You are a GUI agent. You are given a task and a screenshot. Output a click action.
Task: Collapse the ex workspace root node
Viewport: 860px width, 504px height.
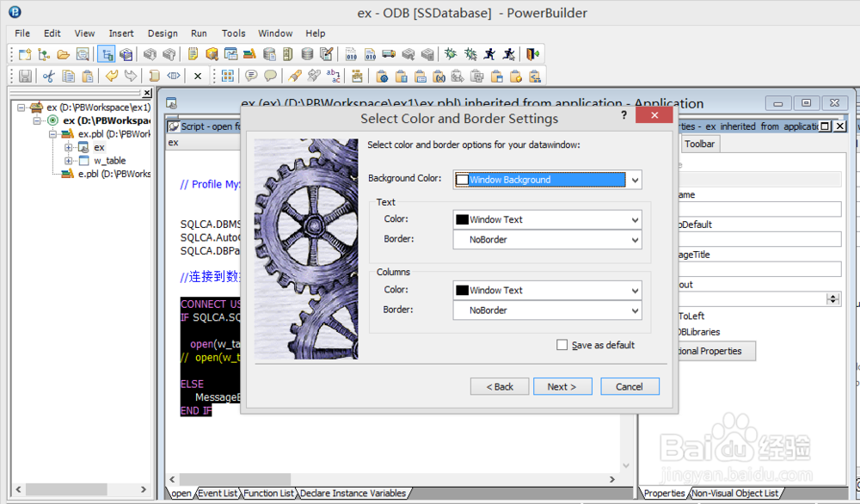point(21,108)
